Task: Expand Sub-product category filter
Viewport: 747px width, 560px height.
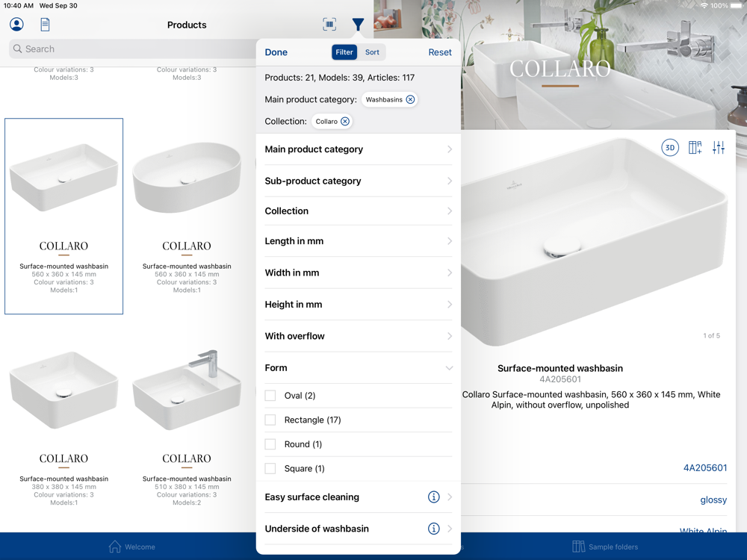Action: 359,181
